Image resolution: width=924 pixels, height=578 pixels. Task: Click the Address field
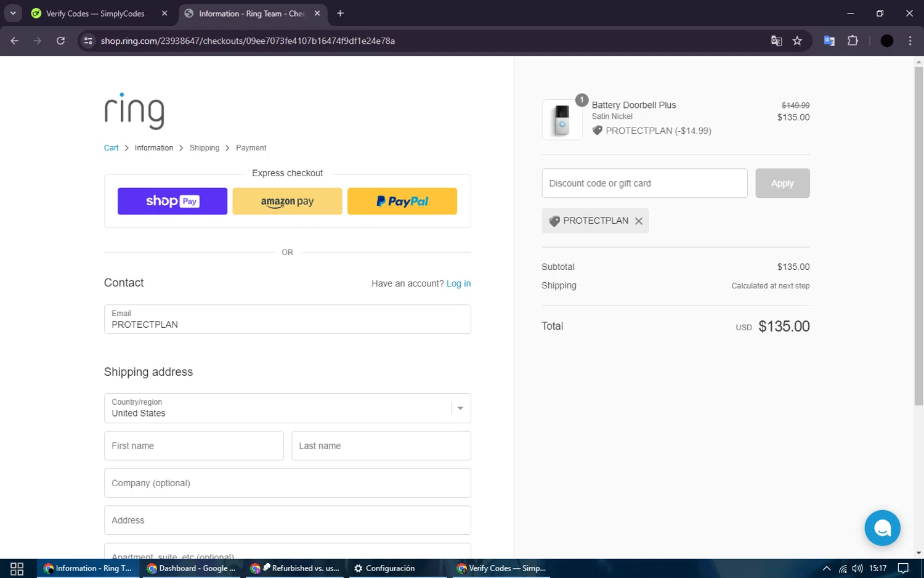pyautogui.click(x=288, y=520)
